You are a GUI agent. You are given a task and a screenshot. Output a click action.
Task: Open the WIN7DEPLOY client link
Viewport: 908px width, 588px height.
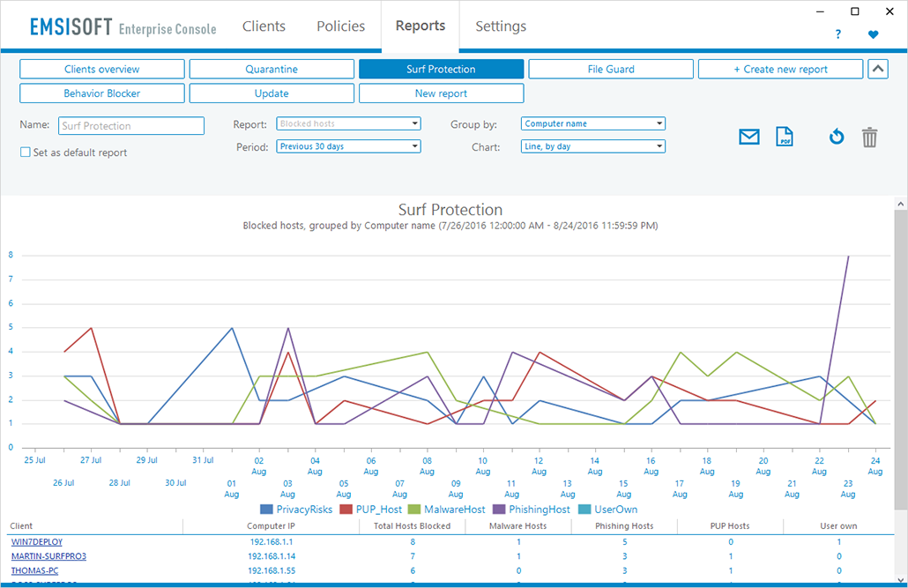(37, 541)
